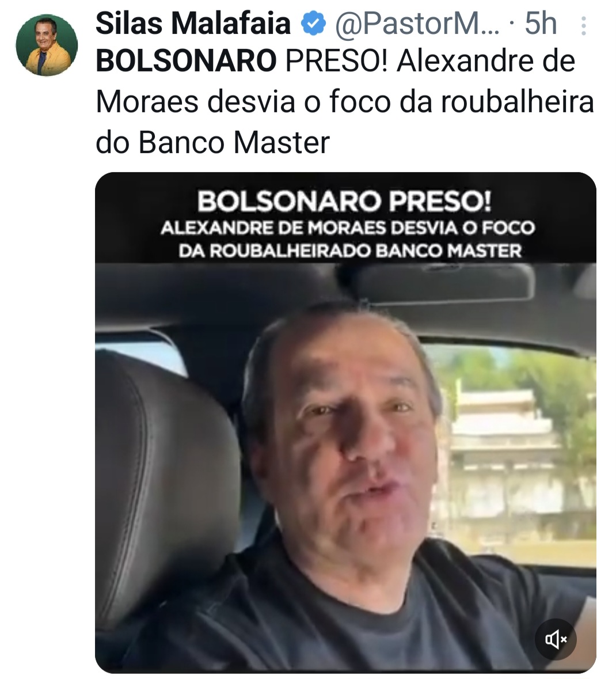This screenshot has width=616, height=679.
Task: Click the 'BOLSONARO PRESO!' video headline overlay
Action: click(x=345, y=202)
